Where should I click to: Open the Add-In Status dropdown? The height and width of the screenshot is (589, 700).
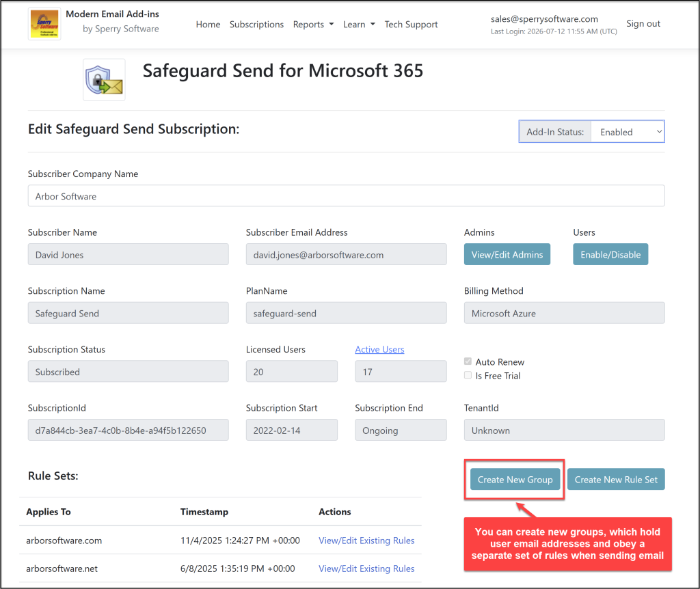tap(628, 132)
